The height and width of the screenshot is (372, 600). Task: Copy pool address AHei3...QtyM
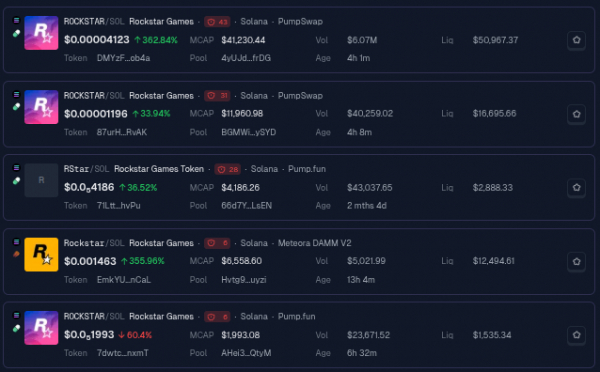pyautogui.click(x=246, y=353)
